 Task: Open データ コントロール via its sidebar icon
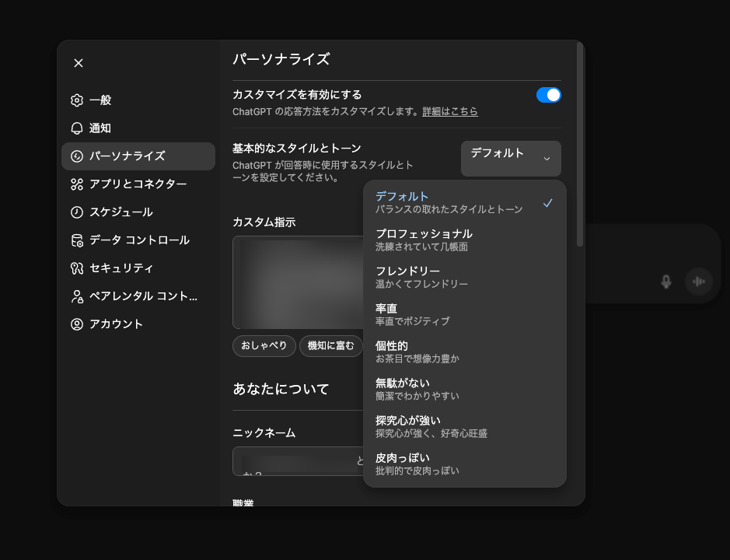tap(75, 240)
